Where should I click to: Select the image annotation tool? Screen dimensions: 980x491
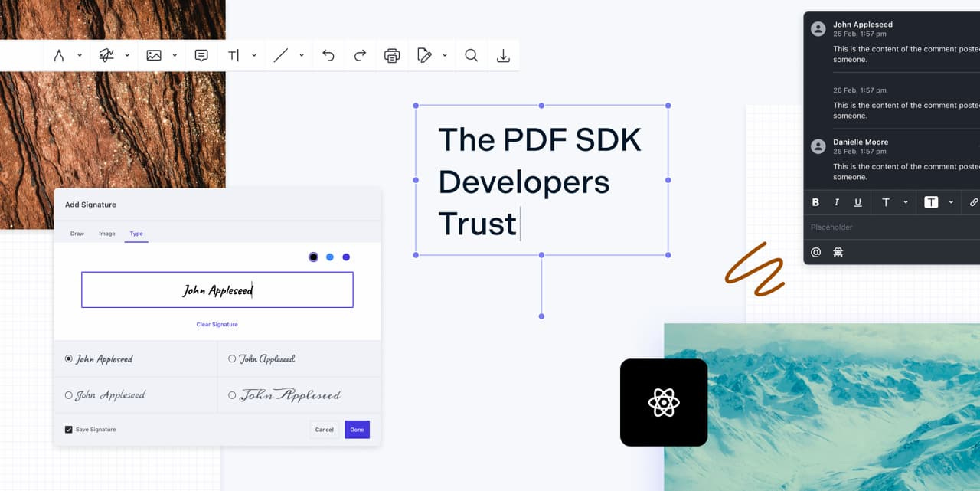tap(154, 55)
